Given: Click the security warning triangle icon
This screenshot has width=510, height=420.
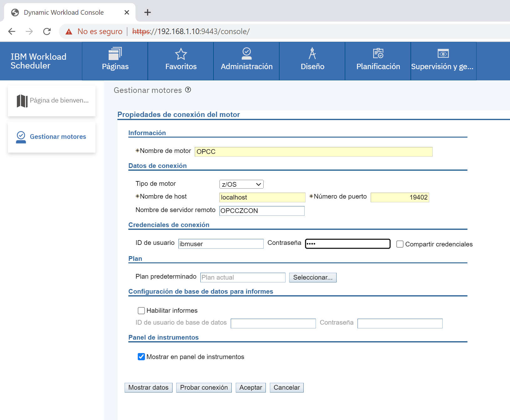Looking at the screenshot, I should pyautogui.click(x=69, y=32).
